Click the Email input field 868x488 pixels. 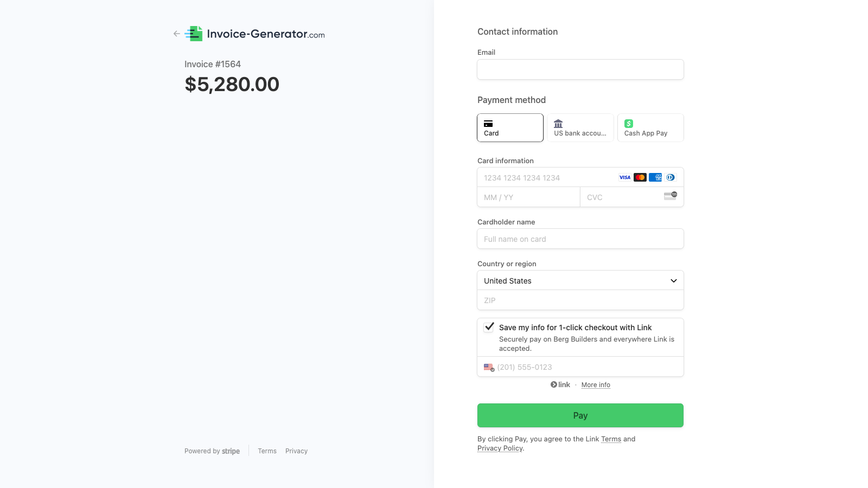tap(580, 69)
